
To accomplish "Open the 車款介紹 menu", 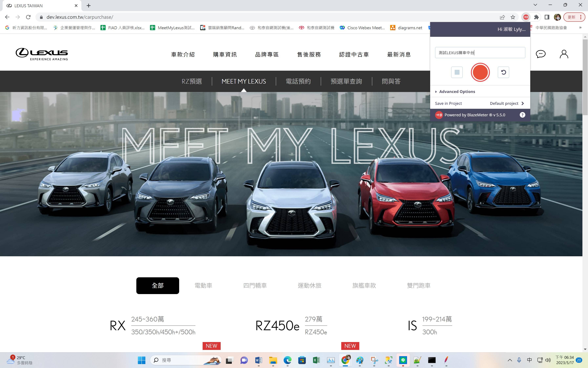I will 183,55.
